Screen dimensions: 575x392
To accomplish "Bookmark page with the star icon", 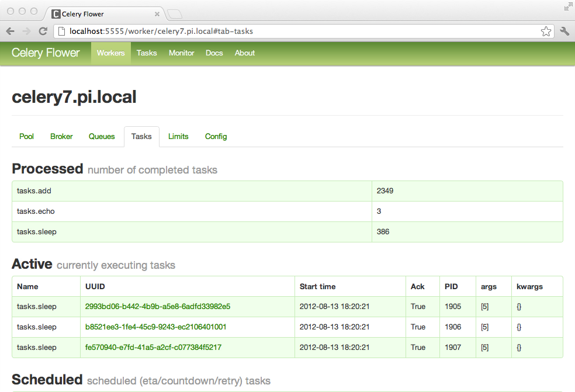I will click(x=546, y=31).
